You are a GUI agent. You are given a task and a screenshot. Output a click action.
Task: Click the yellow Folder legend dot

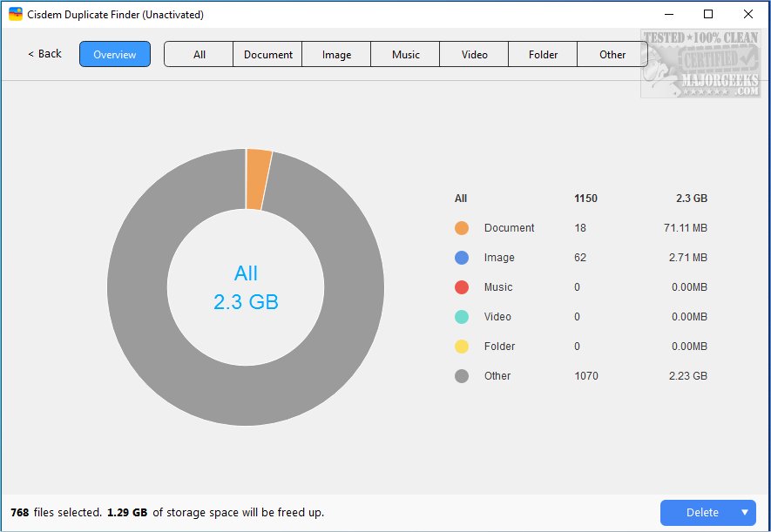coord(461,347)
